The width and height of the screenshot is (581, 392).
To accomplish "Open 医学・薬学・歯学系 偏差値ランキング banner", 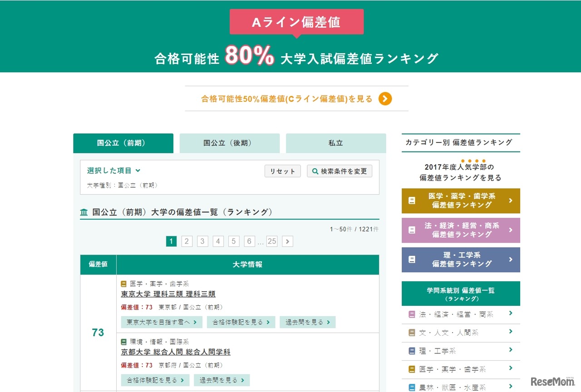I will (461, 201).
